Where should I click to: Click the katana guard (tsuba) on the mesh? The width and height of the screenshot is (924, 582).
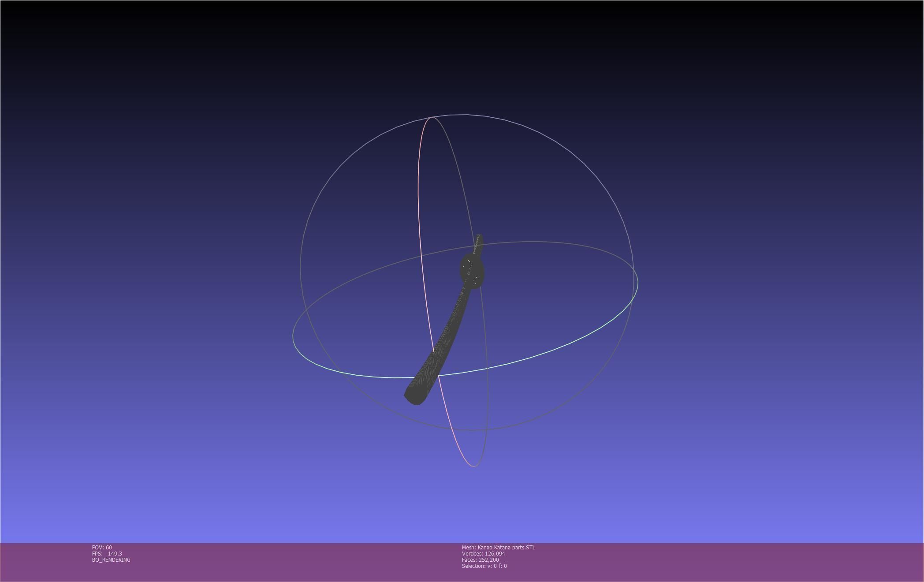472,271
